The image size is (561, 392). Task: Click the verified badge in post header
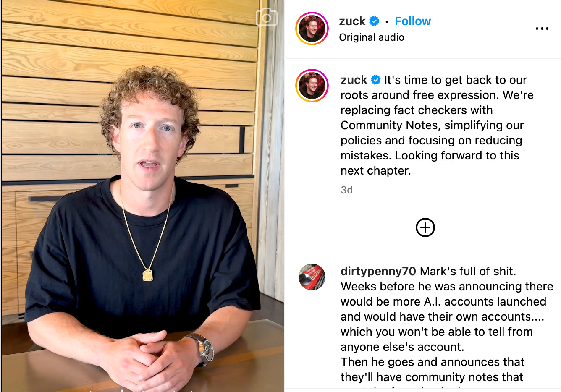point(374,21)
